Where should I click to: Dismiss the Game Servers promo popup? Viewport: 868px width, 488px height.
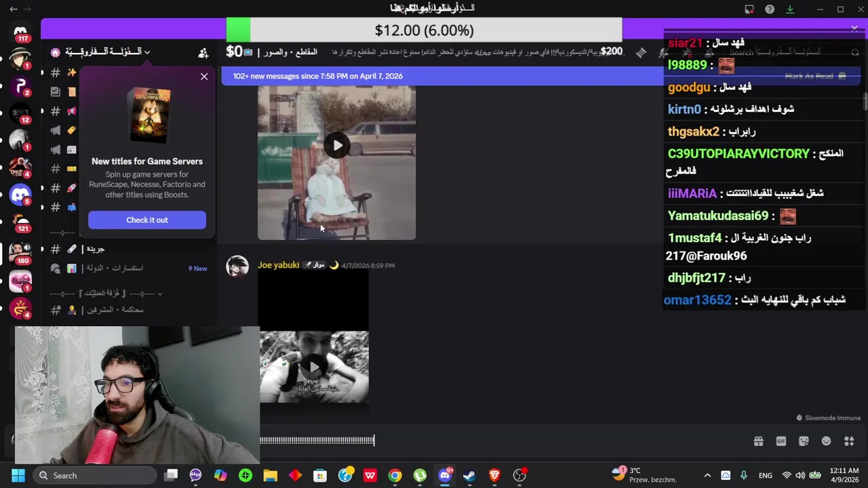[x=204, y=77]
